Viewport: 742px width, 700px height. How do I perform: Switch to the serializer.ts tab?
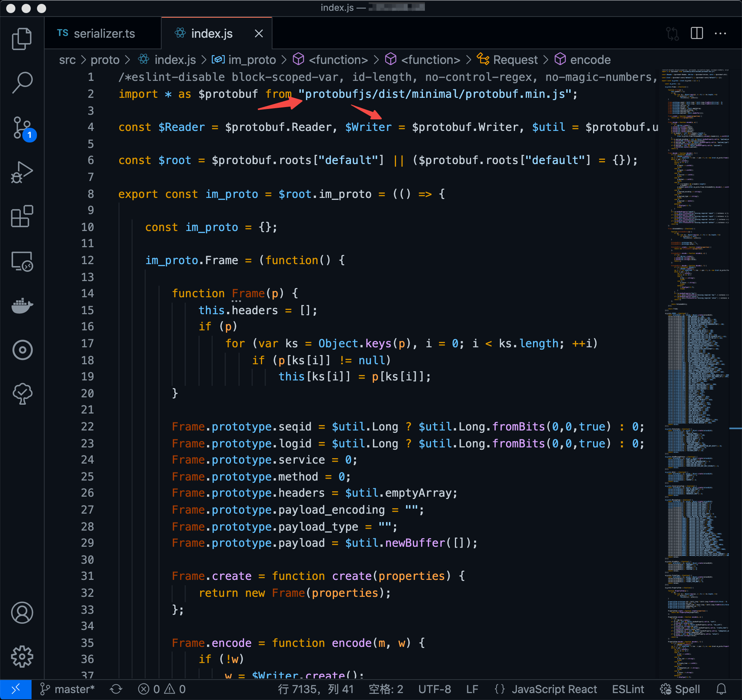104,33
